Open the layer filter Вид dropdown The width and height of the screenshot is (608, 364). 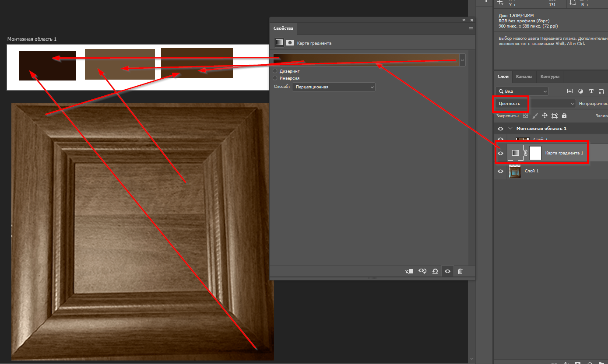click(522, 91)
